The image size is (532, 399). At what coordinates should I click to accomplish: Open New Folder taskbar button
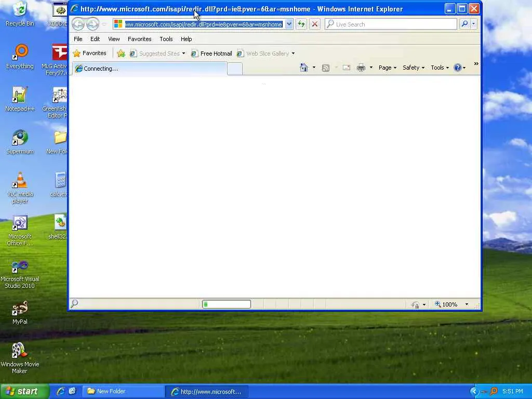point(123,391)
